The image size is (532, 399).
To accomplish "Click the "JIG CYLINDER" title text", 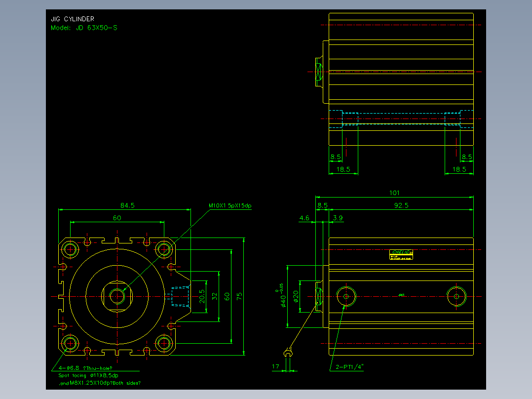I will pyautogui.click(x=73, y=19).
